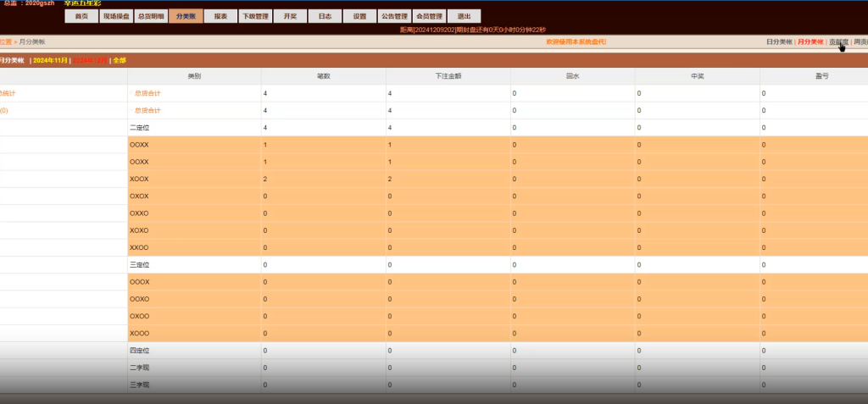Switch to 日分类帐 view
Viewport: 868px width, 404px height.
(778, 42)
